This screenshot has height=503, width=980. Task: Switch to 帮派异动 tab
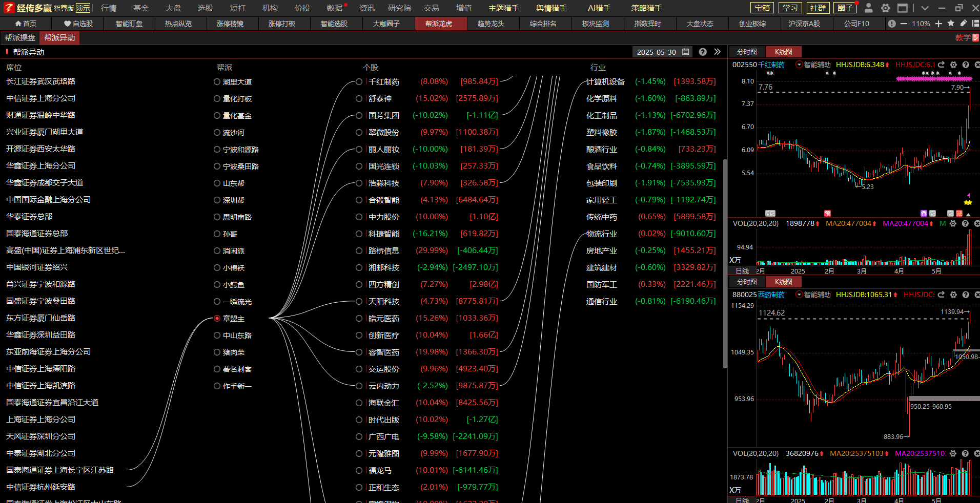(59, 38)
